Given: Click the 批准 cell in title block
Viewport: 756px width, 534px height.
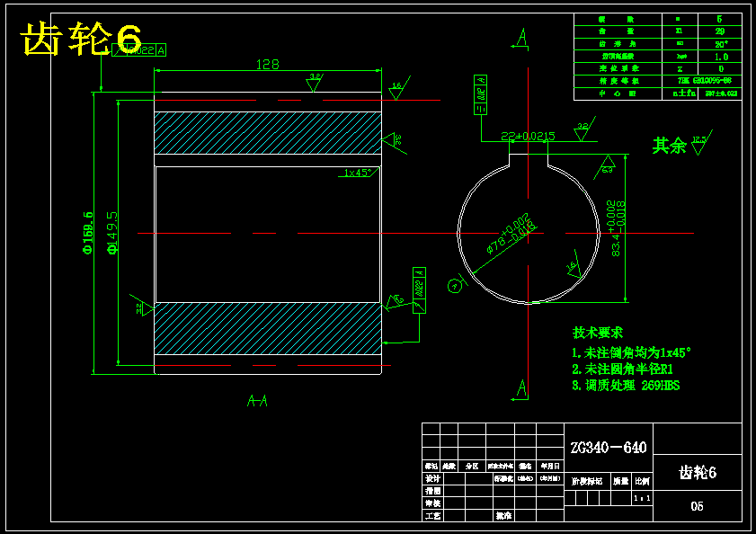Looking at the screenshot, I should tap(503, 516).
